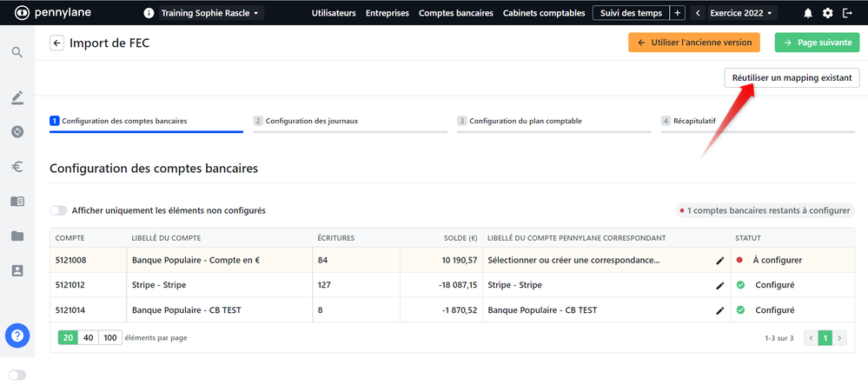The image size is (868, 392).
Task: Edit mapping for account 5121008 pencil icon
Action: [x=719, y=260]
